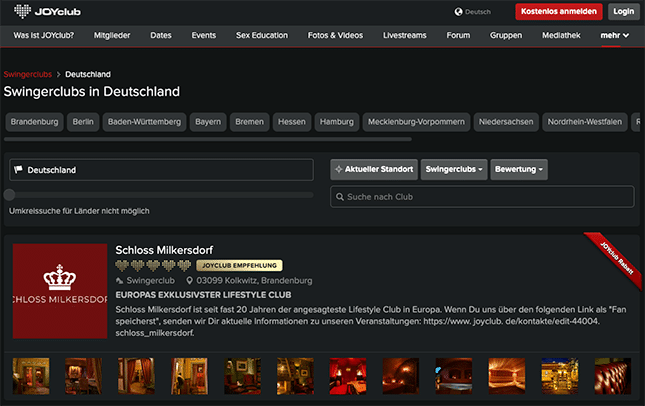Click the flag icon in location field
The height and width of the screenshot is (406, 645).
pos(18,170)
